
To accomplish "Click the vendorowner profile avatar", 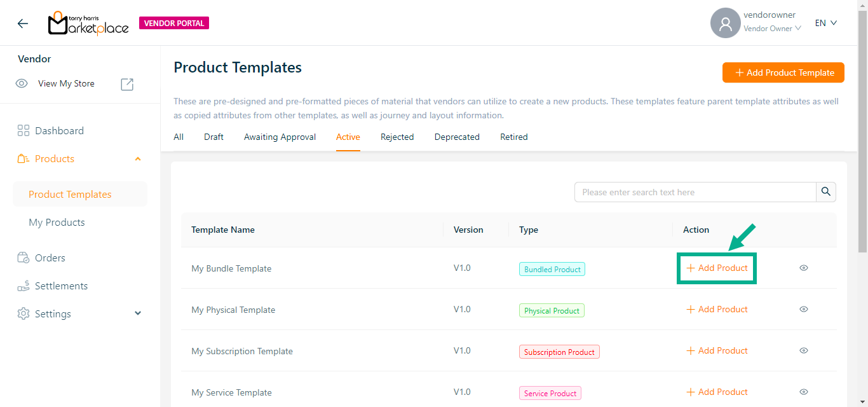I will tap(725, 24).
